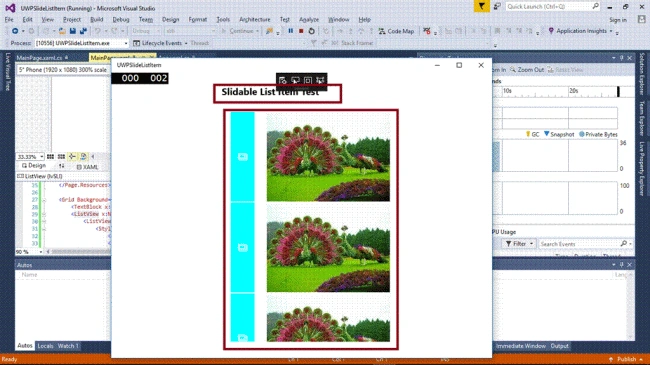Toggle the highlighted designer icon after snaplines
This screenshot has width=650, height=365.
(x=83, y=156)
